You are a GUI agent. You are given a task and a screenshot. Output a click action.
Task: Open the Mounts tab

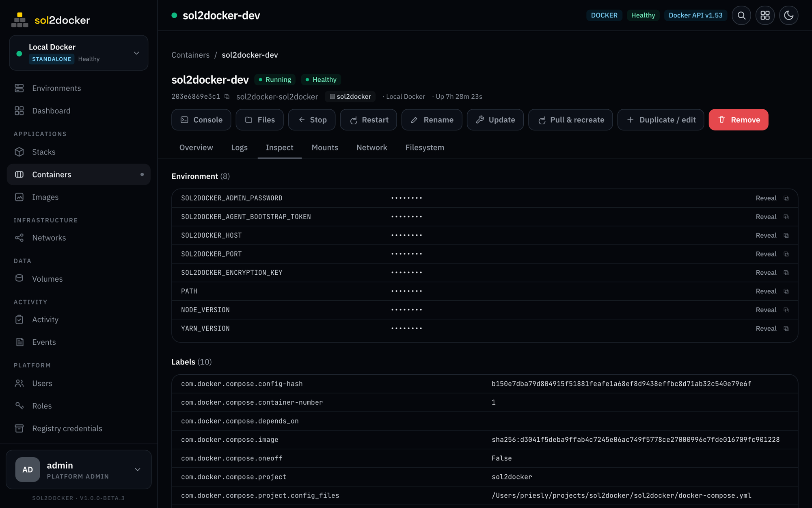pyautogui.click(x=325, y=148)
